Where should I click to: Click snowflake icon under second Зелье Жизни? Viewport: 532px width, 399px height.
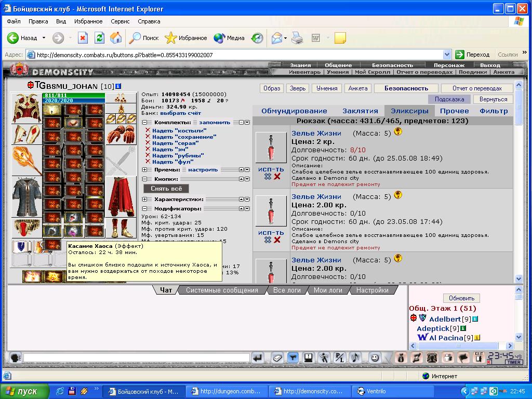click(x=268, y=240)
